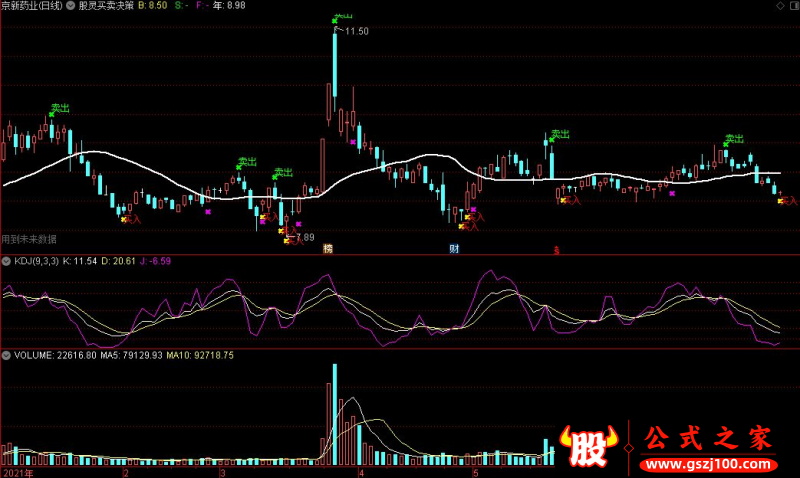This screenshot has height=478, width=800.
Task: Expand the 股灵买卖决策 indicator dropdown
Action: (x=70, y=6)
